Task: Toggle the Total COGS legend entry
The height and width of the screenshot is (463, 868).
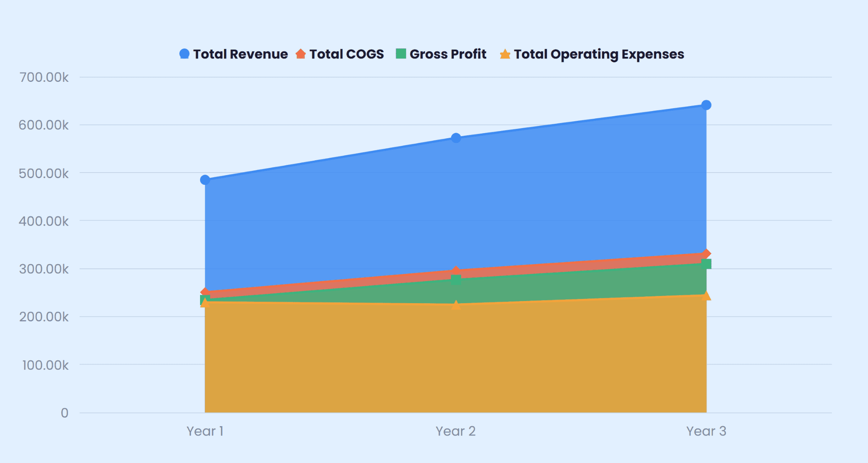Action: [340, 54]
